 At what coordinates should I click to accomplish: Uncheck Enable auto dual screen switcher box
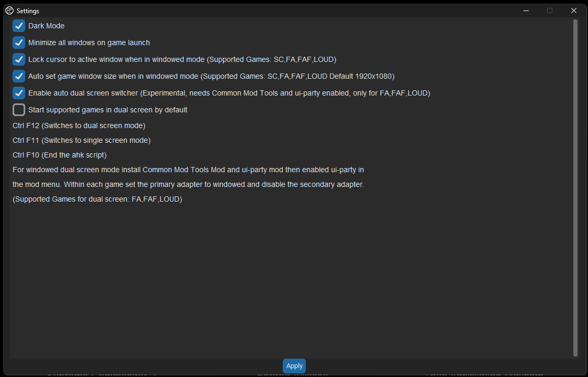(x=19, y=93)
